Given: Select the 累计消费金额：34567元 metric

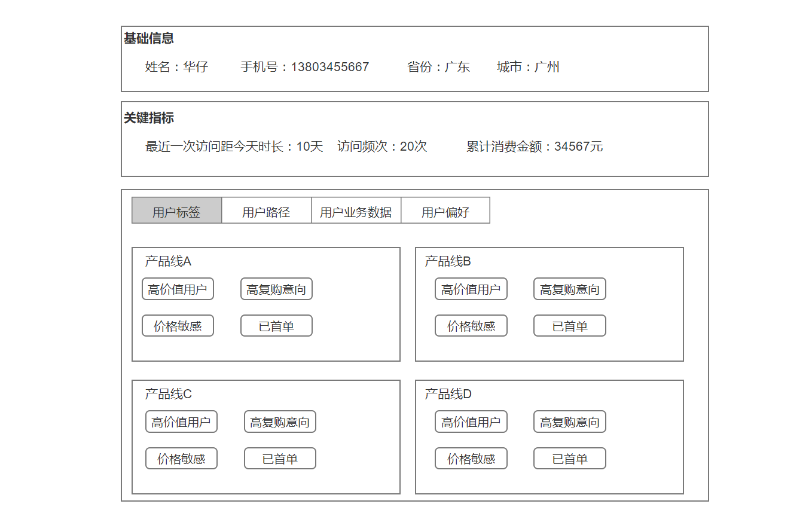Looking at the screenshot, I should coord(535,146).
